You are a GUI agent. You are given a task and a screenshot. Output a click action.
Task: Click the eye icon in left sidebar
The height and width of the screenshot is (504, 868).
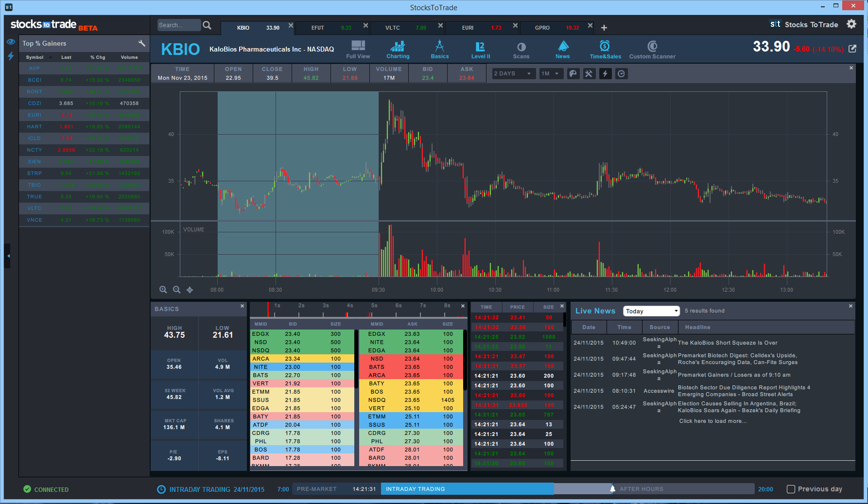11,42
